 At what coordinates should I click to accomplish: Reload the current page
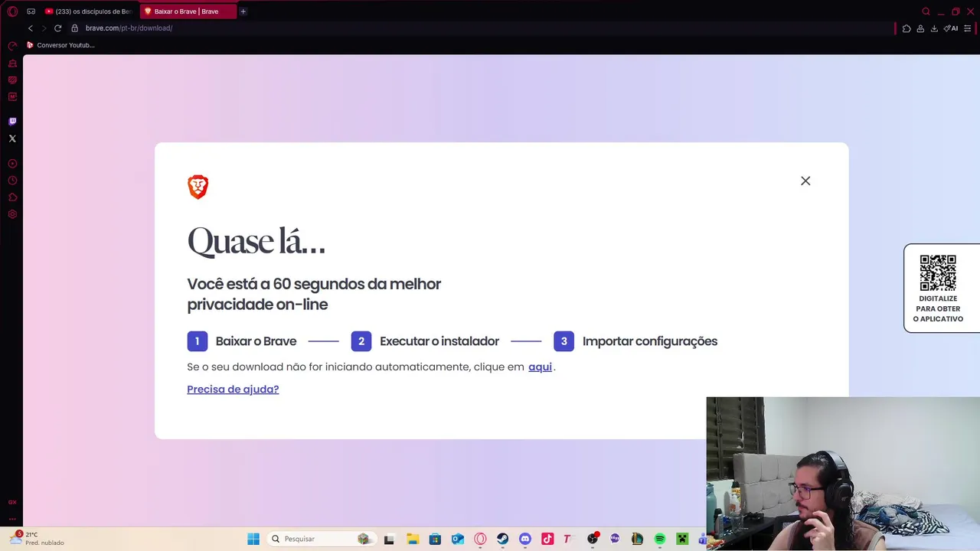57,28
